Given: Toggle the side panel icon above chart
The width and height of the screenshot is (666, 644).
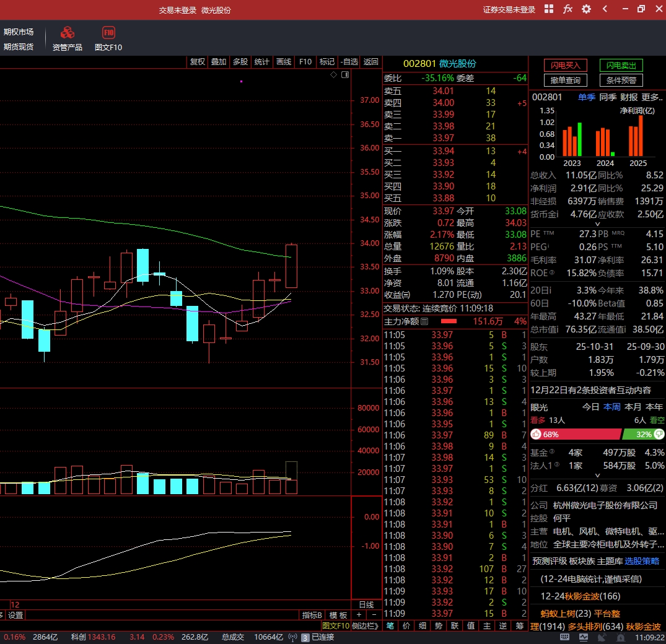Looking at the screenshot, I should 345,75.
